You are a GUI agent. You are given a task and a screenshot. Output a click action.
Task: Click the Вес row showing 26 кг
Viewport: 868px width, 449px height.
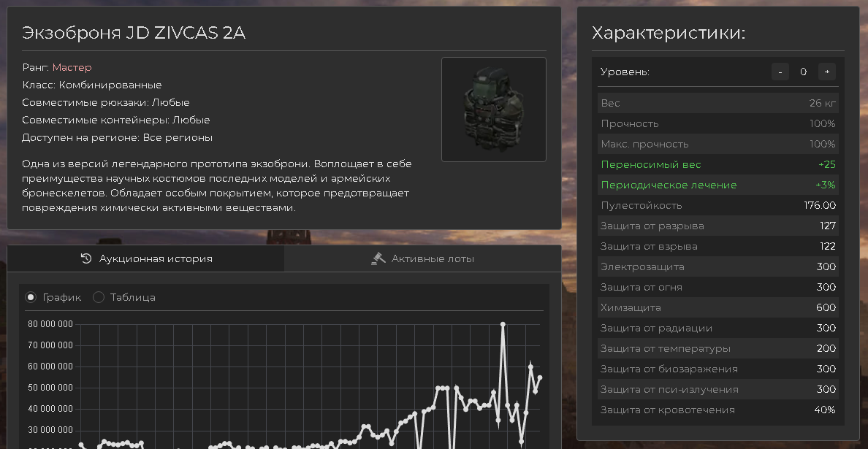pos(718,103)
